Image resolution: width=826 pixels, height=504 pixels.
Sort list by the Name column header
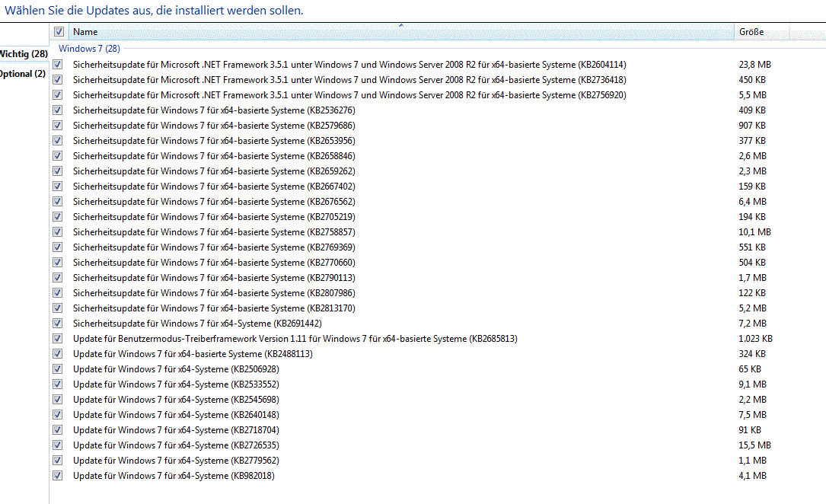tap(401, 32)
